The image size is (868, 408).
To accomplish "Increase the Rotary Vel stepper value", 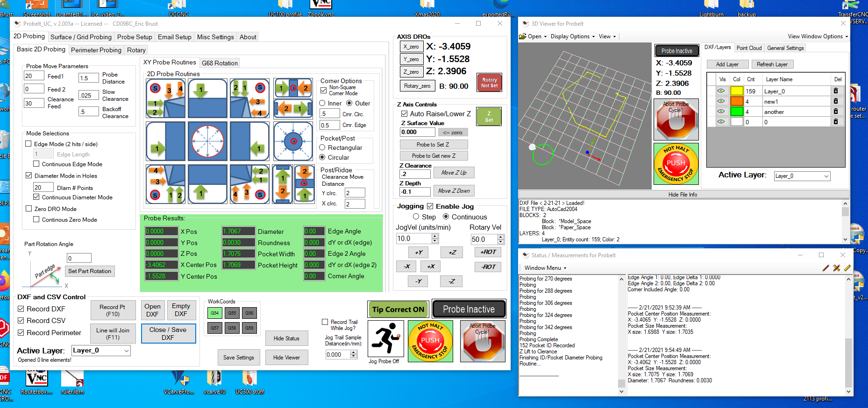I will [501, 237].
